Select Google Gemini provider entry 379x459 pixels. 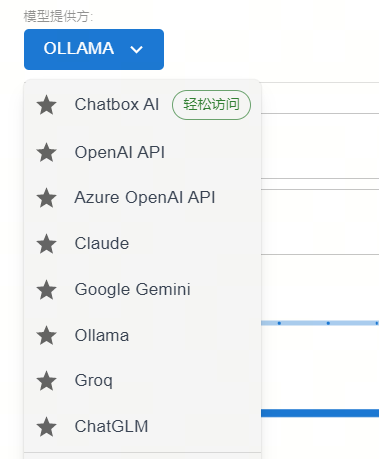143,290
